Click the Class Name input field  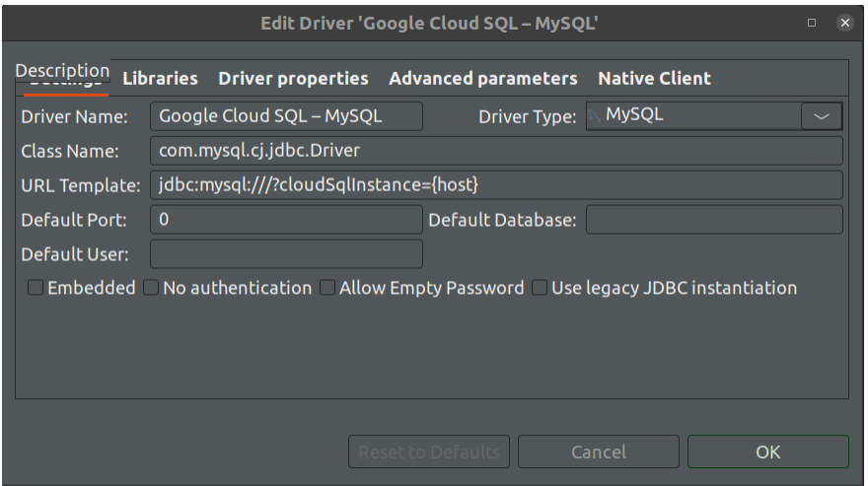[496, 151]
